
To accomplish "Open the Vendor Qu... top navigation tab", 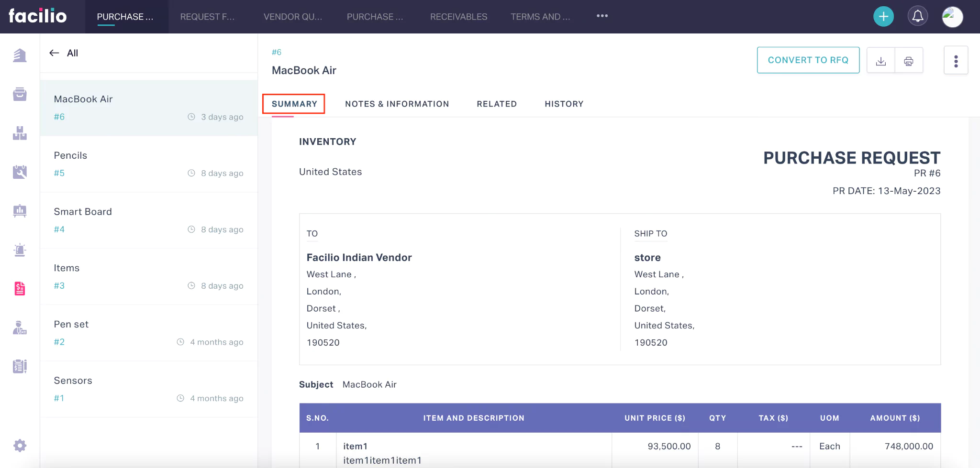I will [x=293, y=17].
